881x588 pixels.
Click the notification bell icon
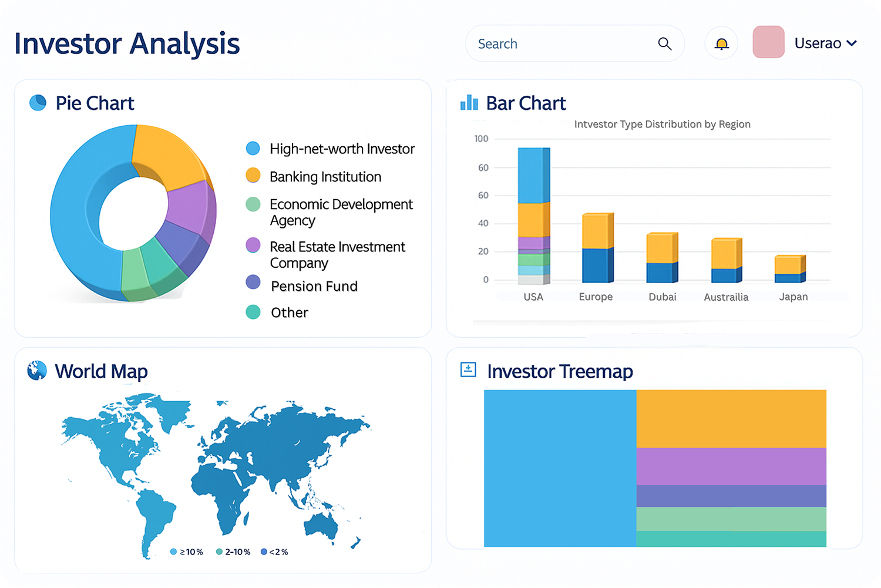721,43
